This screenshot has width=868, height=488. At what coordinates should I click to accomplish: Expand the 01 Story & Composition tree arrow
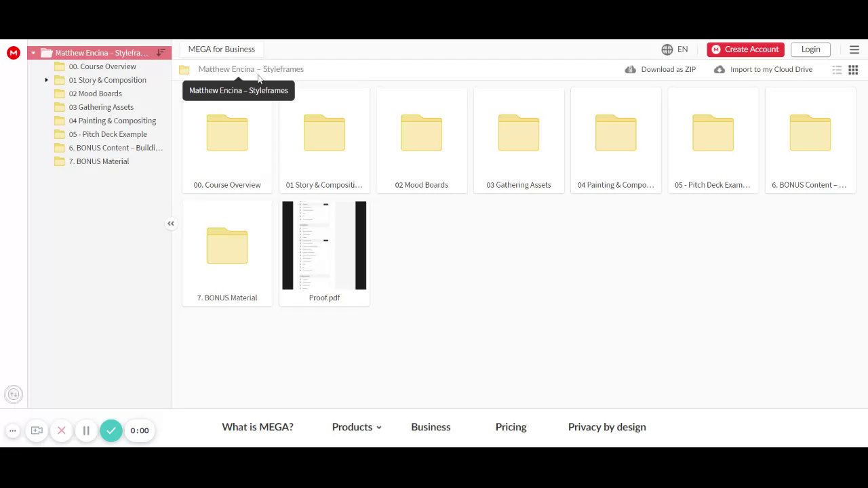point(47,80)
